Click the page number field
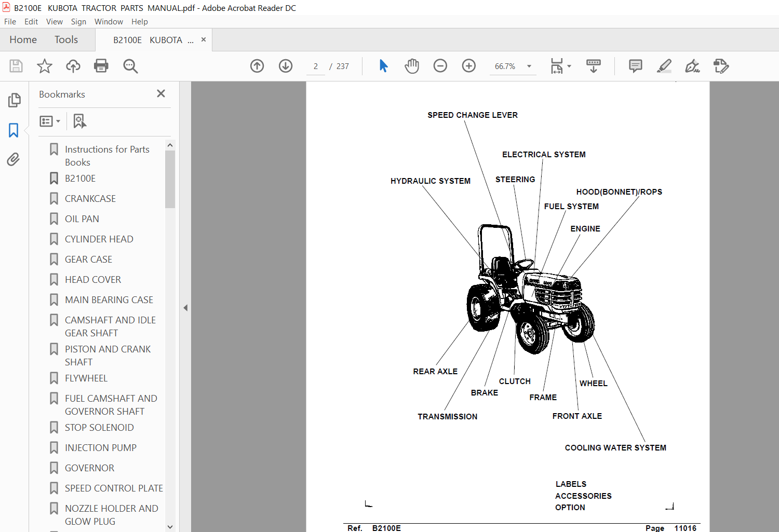The width and height of the screenshot is (779, 532). click(316, 66)
